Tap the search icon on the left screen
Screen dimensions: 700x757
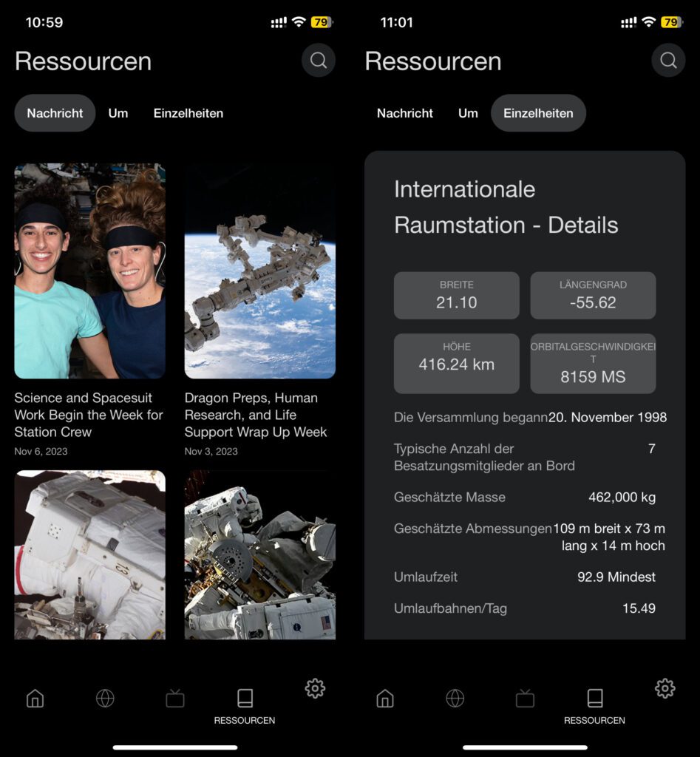click(319, 61)
